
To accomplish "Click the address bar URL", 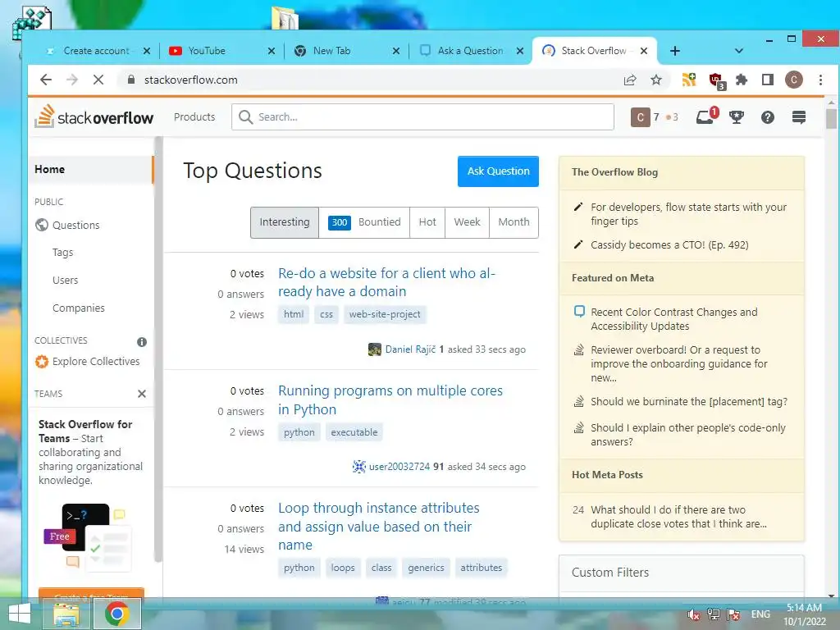I will click(x=190, y=80).
